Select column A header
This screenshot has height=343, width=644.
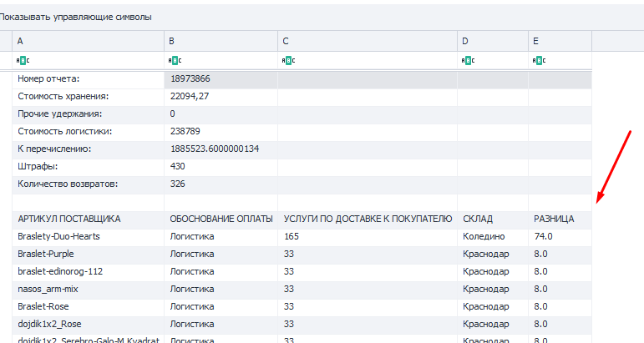[89, 41]
